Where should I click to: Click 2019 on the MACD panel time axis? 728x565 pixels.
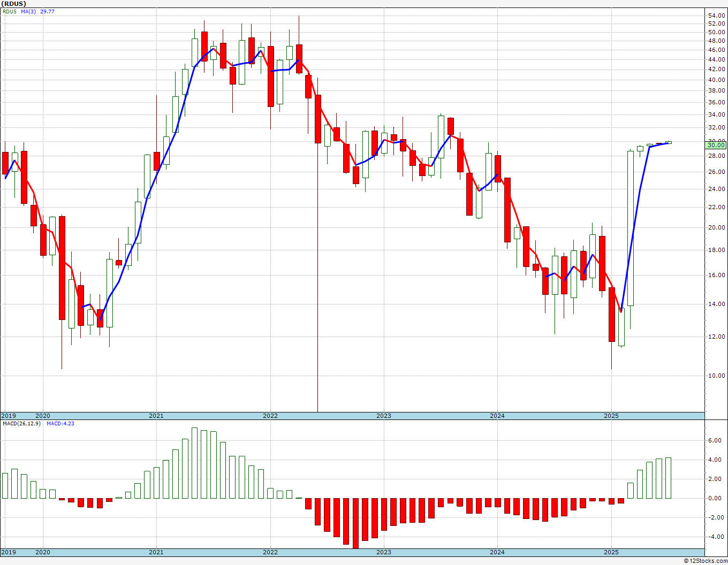8,552
